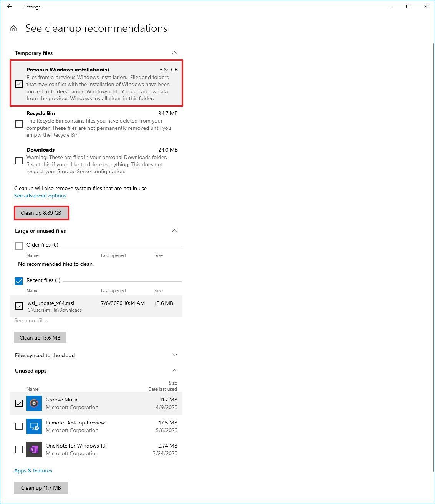The width and height of the screenshot is (435, 504).
Task: Click the 24.0 MB Downloads size
Action: pyautogui.click(x=168, y=150)
